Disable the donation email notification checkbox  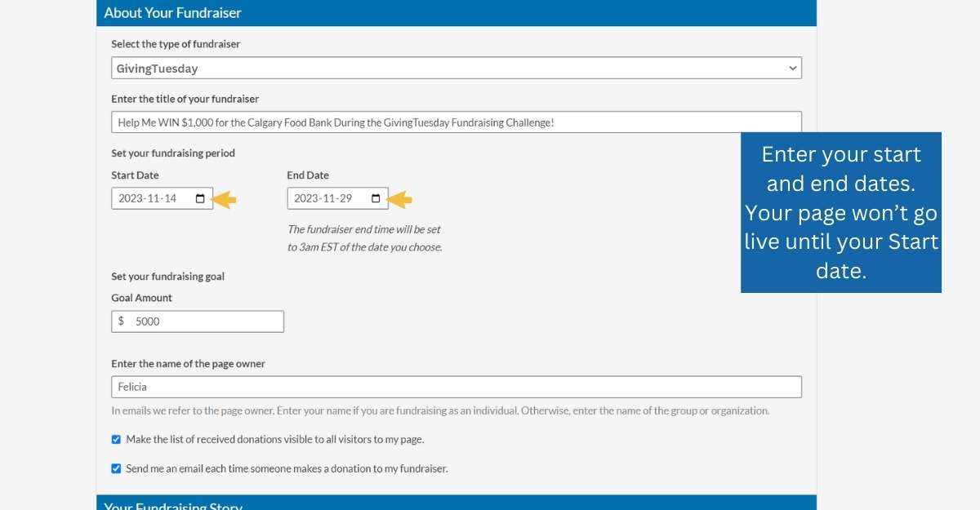(x=116, y=469)
